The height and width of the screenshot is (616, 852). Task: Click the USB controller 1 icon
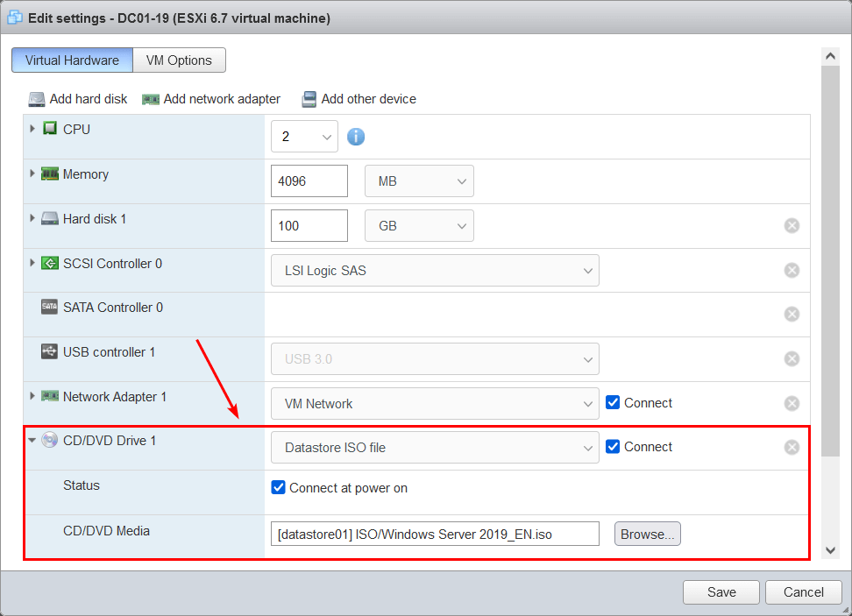49,351
